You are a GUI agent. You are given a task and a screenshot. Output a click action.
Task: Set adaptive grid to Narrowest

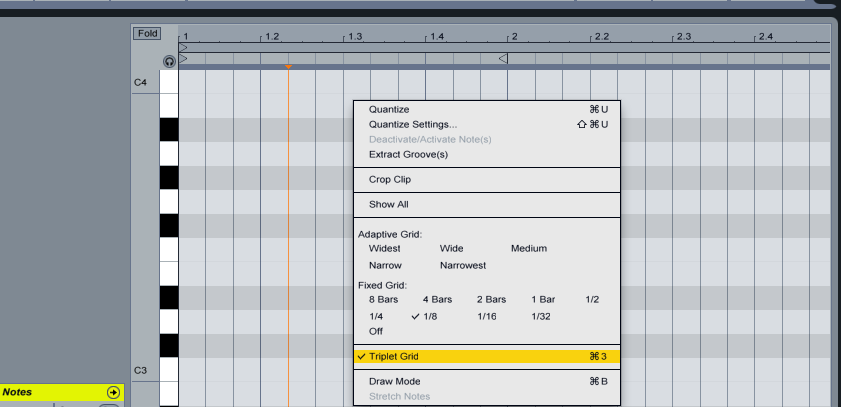(463, 265)
